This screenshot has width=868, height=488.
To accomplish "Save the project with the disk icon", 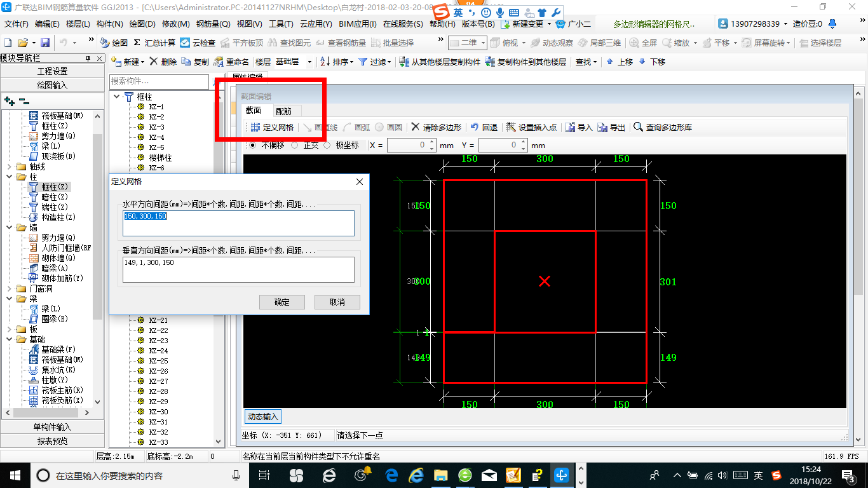I will tap(45, 43).
